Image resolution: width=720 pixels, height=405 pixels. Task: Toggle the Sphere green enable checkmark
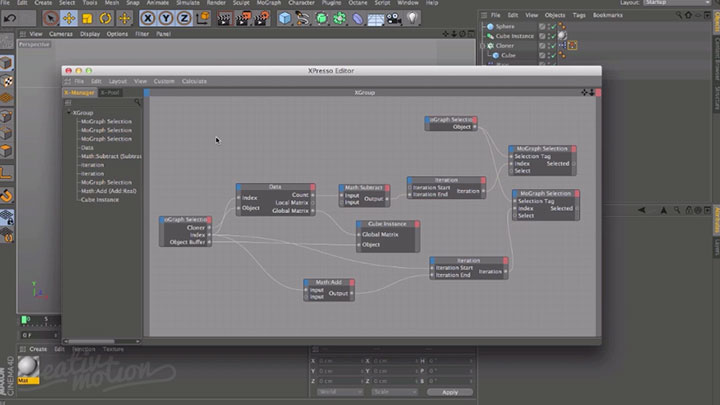click(554, 27)
